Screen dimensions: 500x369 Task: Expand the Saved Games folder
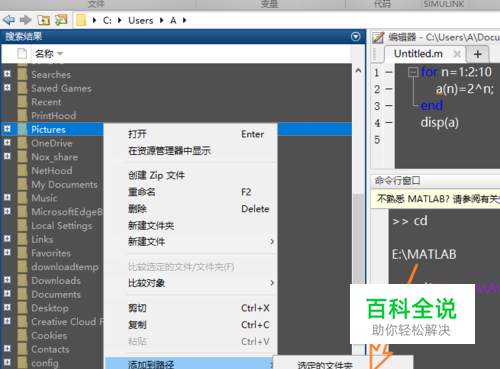tap(7, 87)
